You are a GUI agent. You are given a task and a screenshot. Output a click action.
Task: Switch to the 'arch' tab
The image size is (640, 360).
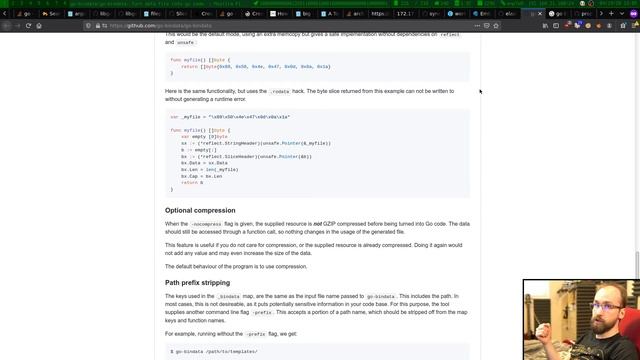tap(355, 13)
